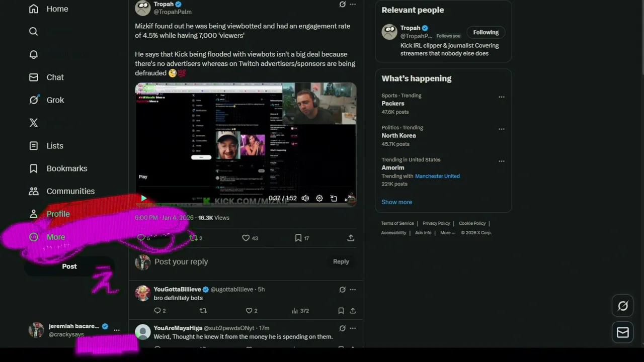Open YouAreMayaHiga's profile avatar
Image resolution: width=644 pixels, height=362 pixels.
click(x=143, y=332)
